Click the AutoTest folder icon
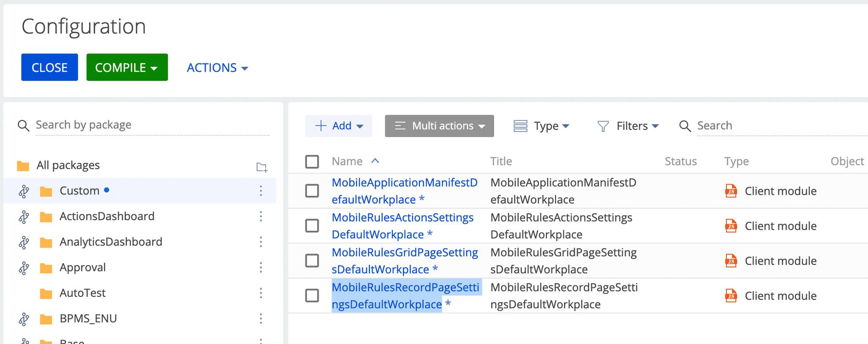Screen dimensions: 868x344 (46, 294)
